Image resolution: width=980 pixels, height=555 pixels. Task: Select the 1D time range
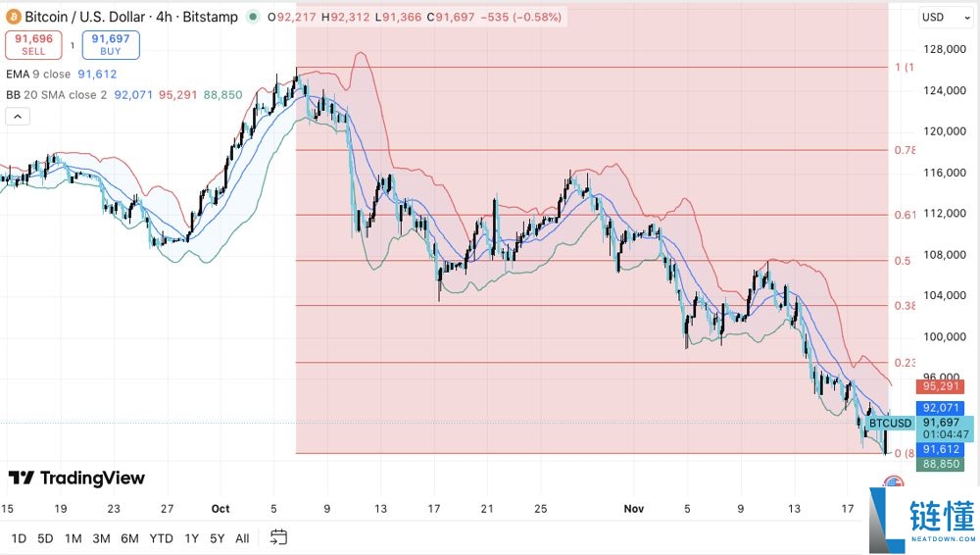coord(19,537)
